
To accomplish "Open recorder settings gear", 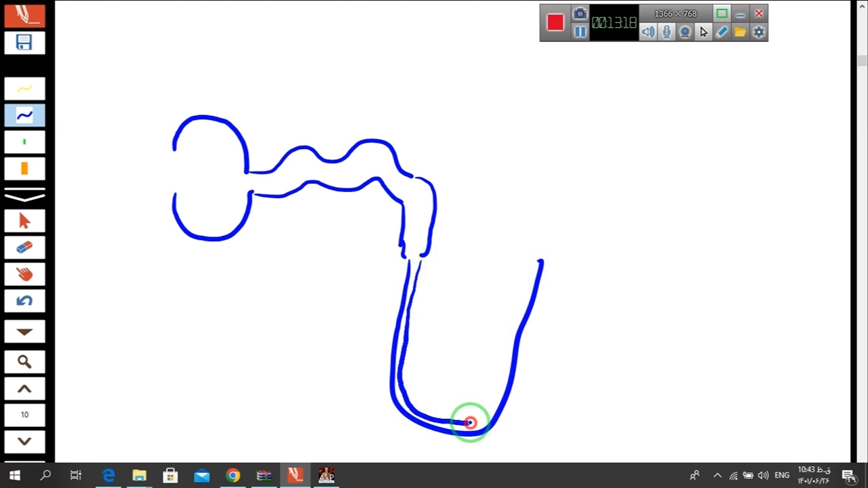I will click(759, 32).
